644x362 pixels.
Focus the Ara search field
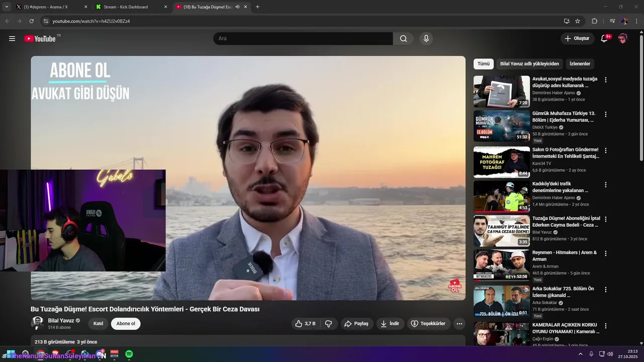(303, 39)
